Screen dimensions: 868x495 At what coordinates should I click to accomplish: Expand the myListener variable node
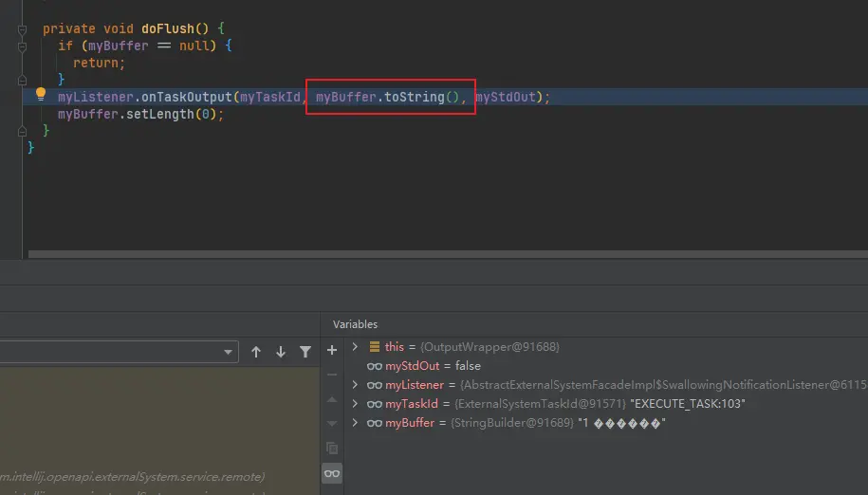pyautogui.click(x=355, y=385)
